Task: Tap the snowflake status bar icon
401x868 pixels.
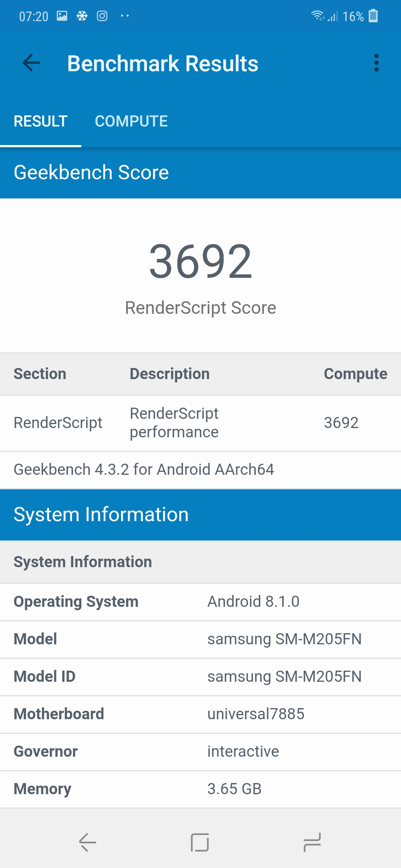Action: [x=82, y=16]
